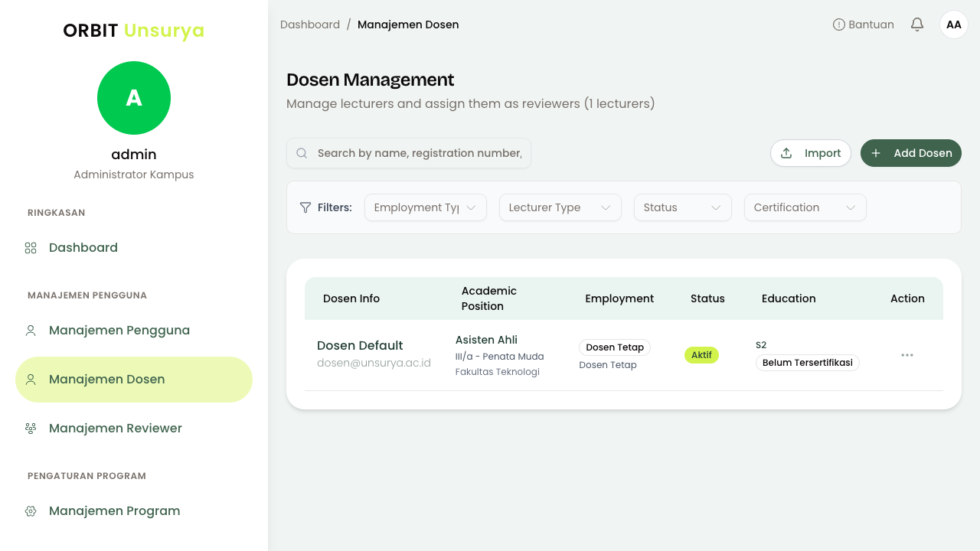
Task: Click the Manajemen Dosen breadcrumb
Action: (x=408, y=24)
